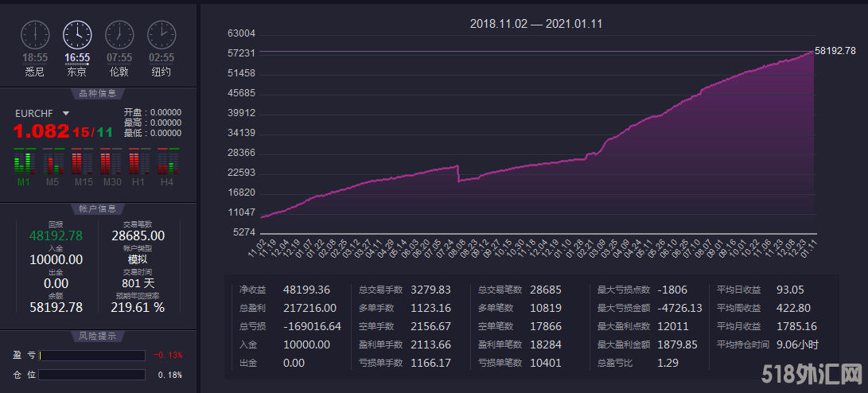Viewport: 868px width, 393px height.
Task: Click the Sydney (悉尼) clock icon
Action: click(x=35, y=36)
